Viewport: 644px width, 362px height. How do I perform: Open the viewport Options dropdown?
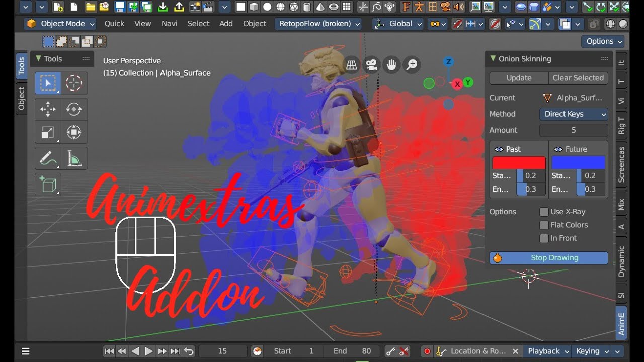(x=603, y=41)
